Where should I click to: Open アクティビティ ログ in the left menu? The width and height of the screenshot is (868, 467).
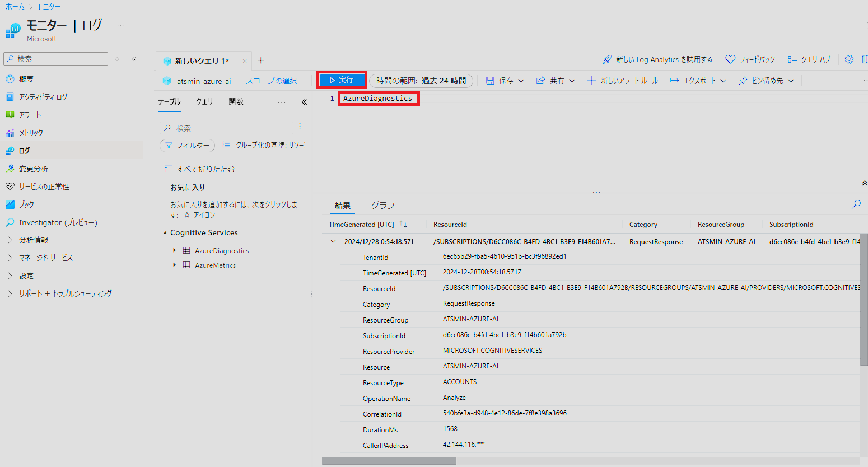(x=43, y=97)
